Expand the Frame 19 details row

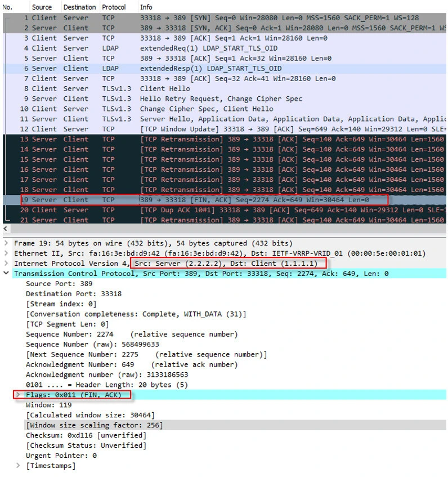click(x=6, y=243)
